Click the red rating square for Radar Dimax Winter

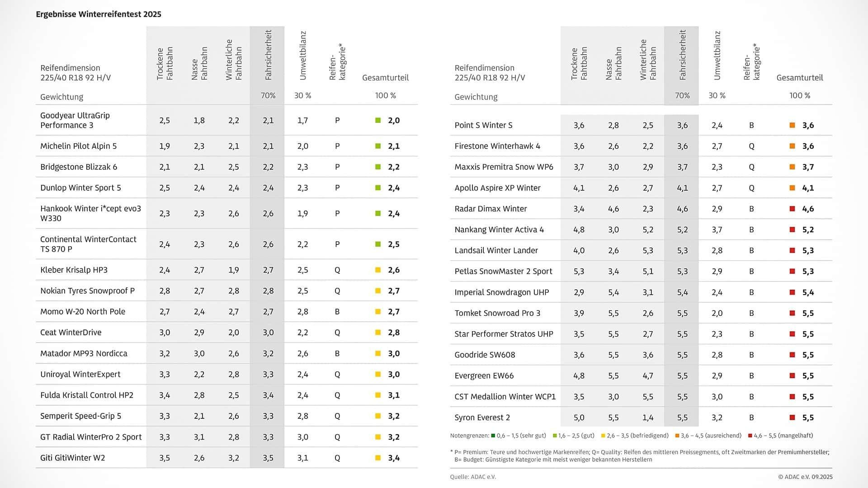click(x=792, y=209)
